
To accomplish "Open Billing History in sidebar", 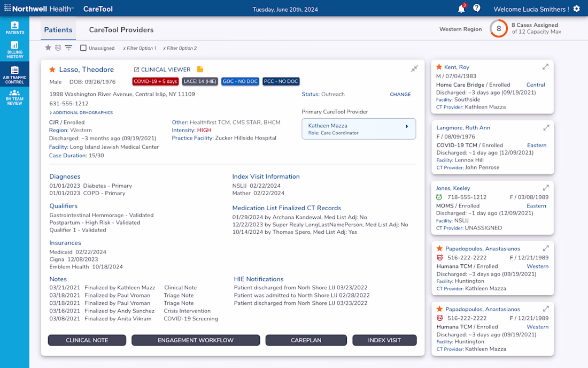I will click(x=14, y=50).
